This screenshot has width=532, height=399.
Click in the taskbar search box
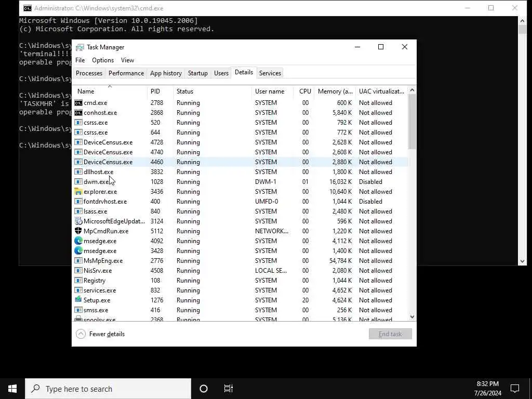[x=108, y=389]
